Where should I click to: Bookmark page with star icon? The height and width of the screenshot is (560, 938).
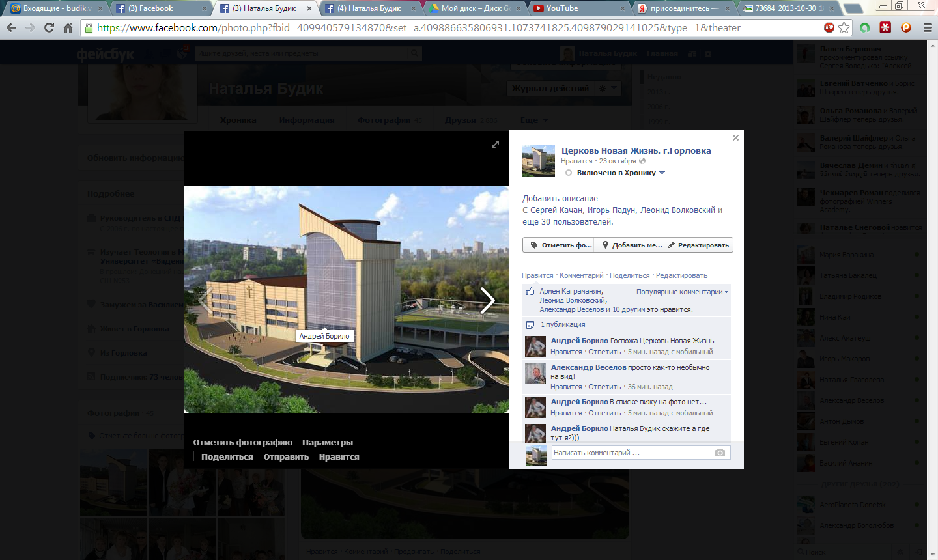tap(844, 28)
